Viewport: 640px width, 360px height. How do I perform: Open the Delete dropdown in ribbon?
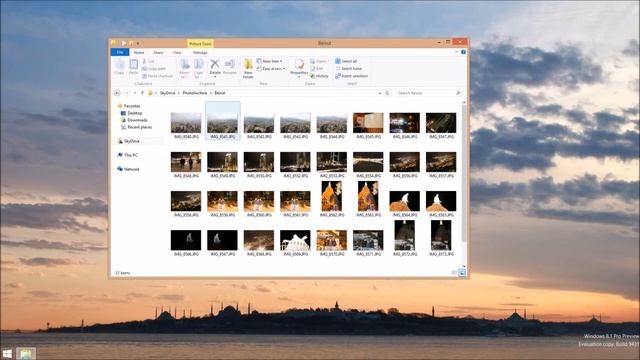(x=215, y=77)
